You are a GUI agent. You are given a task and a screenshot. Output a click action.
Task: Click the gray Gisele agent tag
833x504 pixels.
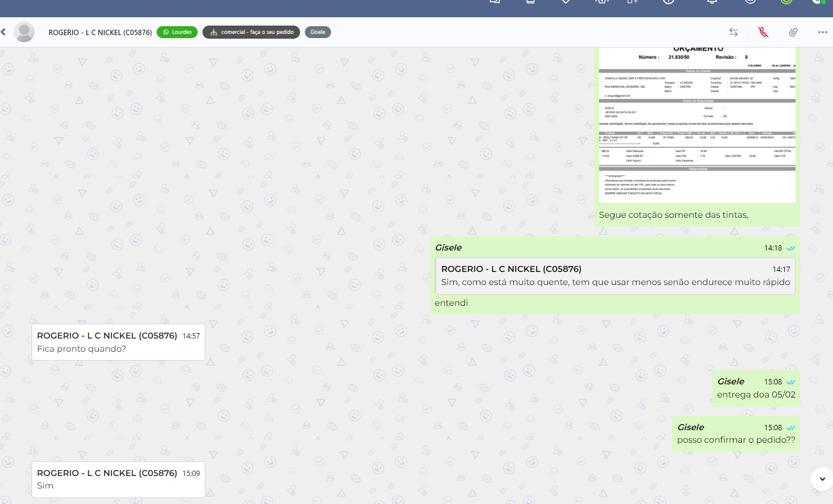317,32
